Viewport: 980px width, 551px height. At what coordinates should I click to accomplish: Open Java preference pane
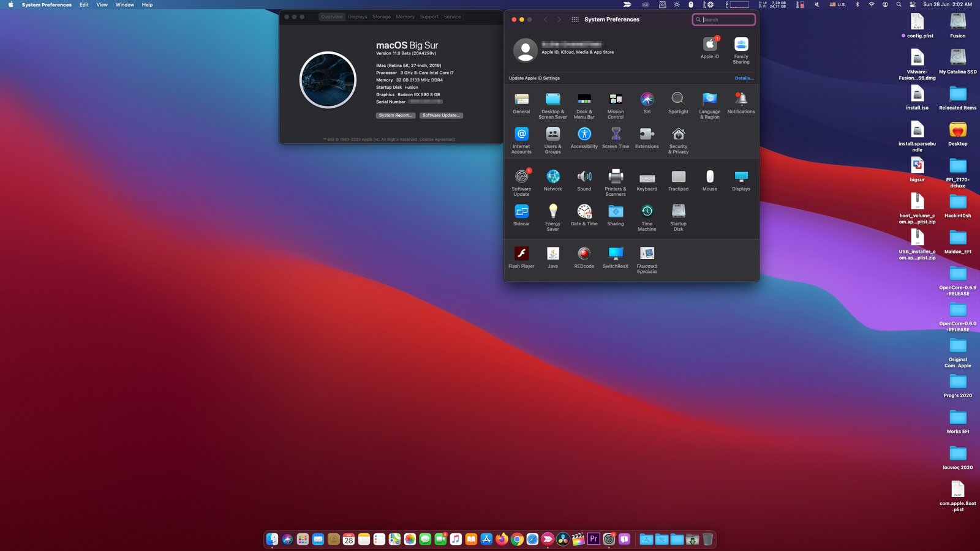tap(552, 253)
